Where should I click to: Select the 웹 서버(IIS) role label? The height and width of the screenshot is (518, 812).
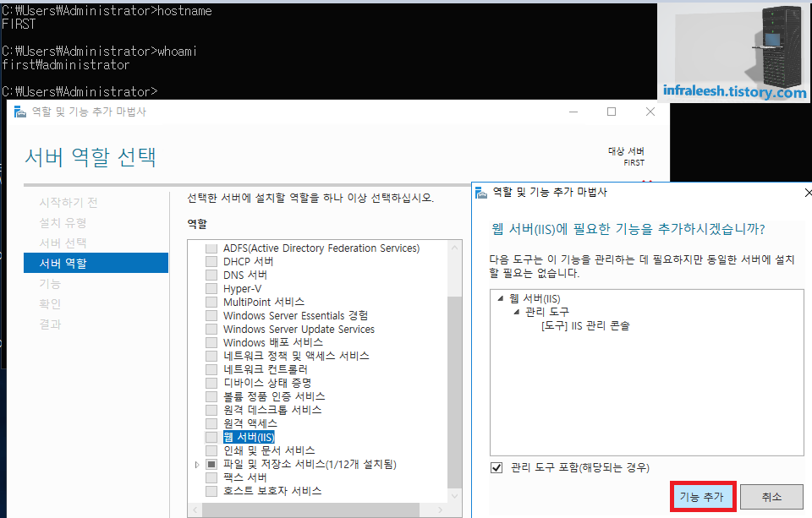pos(249,437)
